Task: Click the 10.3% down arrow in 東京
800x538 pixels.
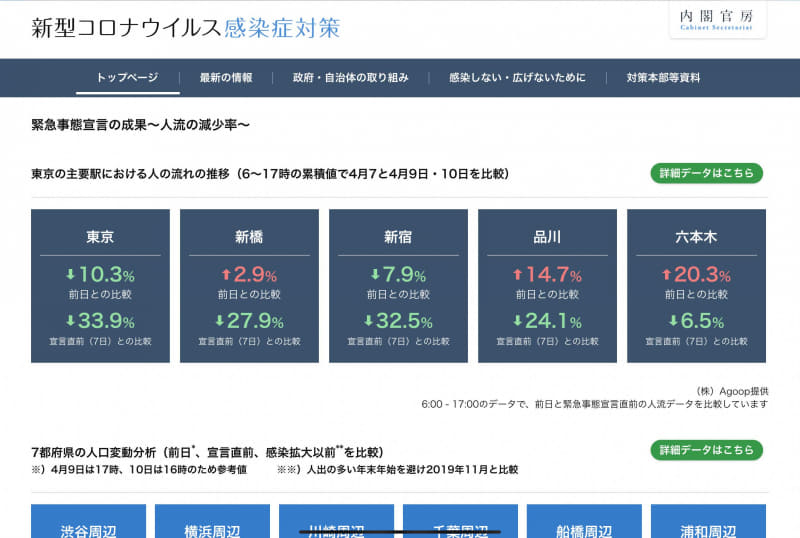Action: point(70,275)
